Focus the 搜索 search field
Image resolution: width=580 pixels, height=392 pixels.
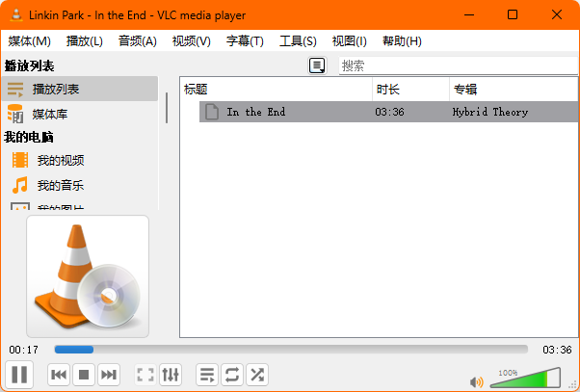(459, 65)
